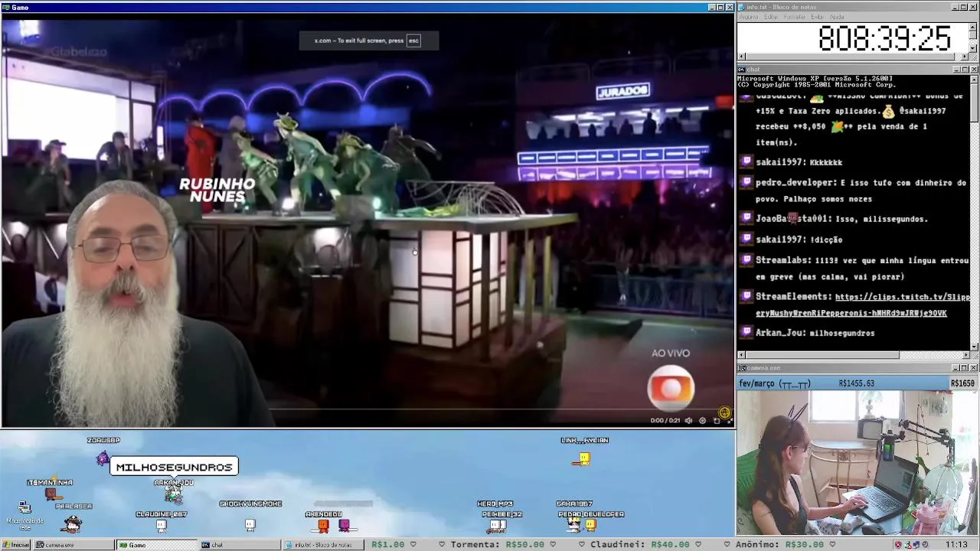The image size is (980, 551).
Task: Open the Iniciar start button
Action: tap(16, 545)
